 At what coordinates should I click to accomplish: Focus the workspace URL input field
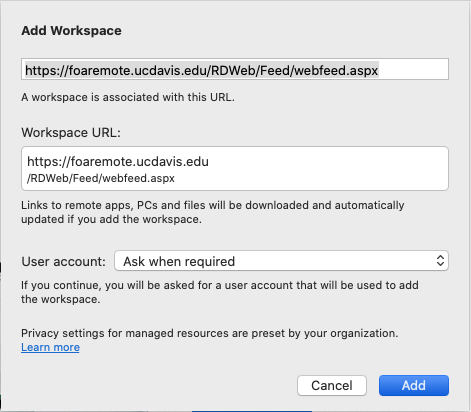pos(235,69)
